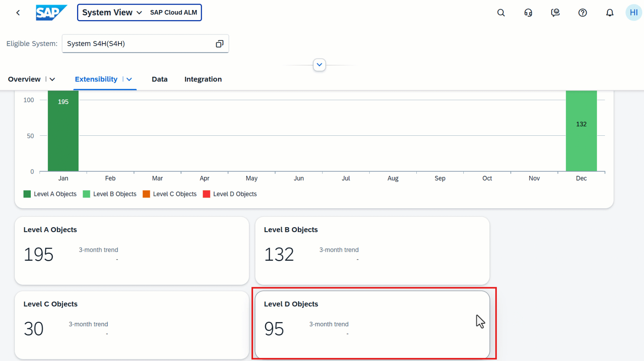The image size is (644, 361).
Task: Open the headset support icon
Action: (528, 13)
